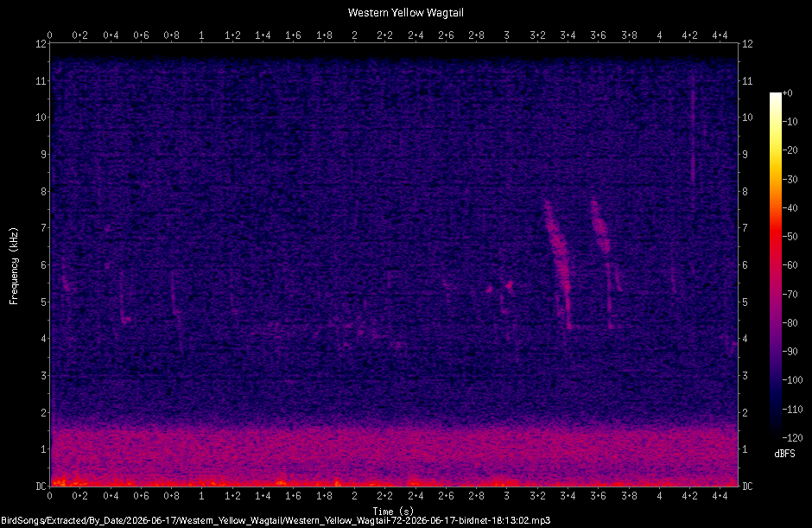Viewport: 812px width, 528px height.
Task: Click the "0·6" tick on the bottom time axis
Action: coord(141,496)
